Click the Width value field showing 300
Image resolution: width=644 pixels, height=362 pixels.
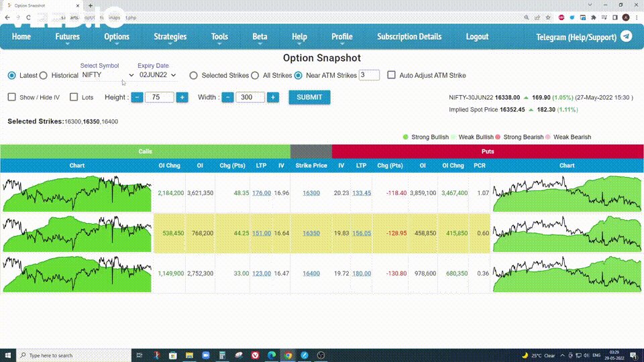click(x=250, y=97)
